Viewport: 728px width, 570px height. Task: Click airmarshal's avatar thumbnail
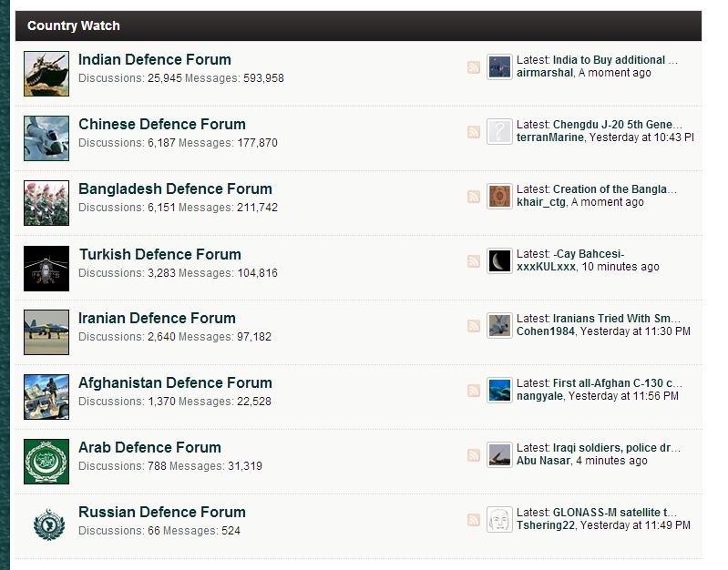[499, 66]
